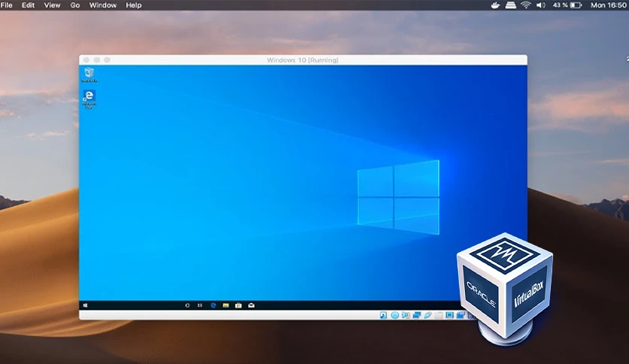Click the optical disc status icon

click(395, 316)
